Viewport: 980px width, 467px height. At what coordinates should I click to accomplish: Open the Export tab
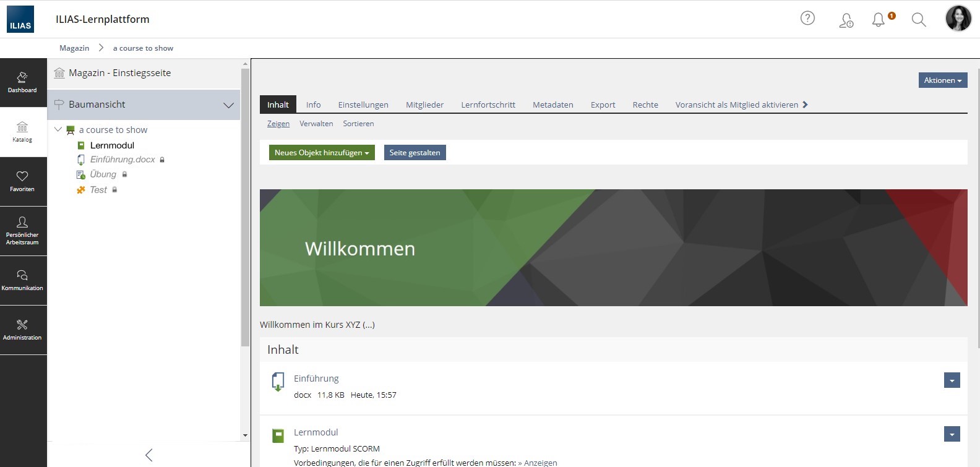click(x=603, y=105)
